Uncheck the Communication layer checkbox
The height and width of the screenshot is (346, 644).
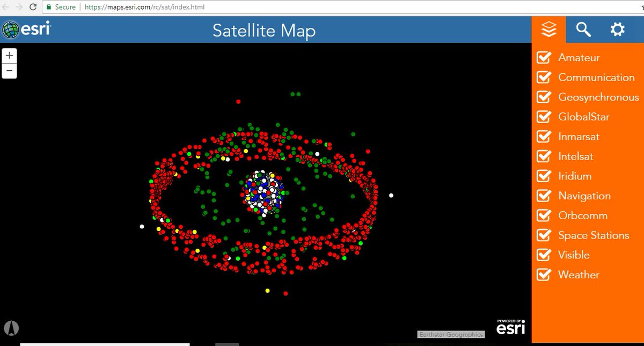544,77
